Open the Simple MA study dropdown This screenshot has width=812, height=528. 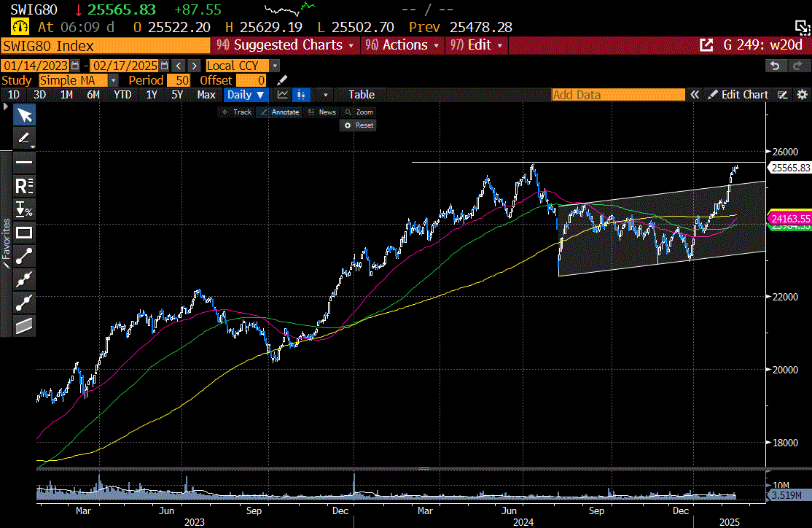[114, 80]
